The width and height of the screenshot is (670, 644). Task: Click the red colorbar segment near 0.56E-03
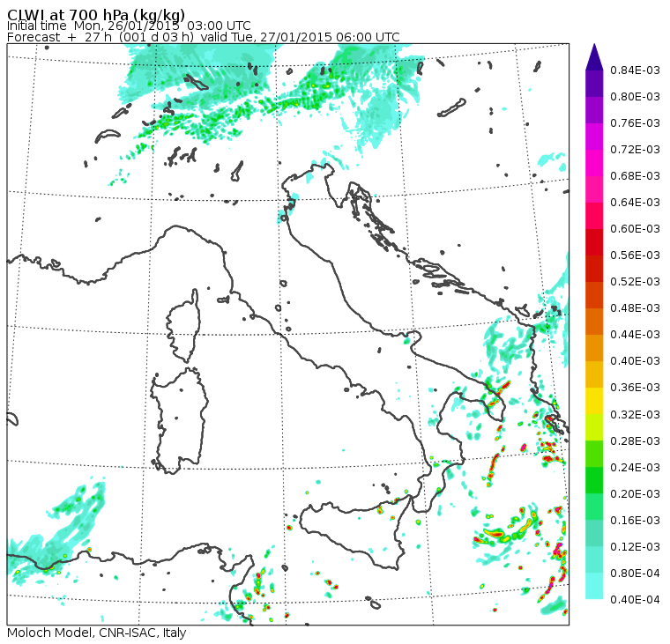coord(594,242)
